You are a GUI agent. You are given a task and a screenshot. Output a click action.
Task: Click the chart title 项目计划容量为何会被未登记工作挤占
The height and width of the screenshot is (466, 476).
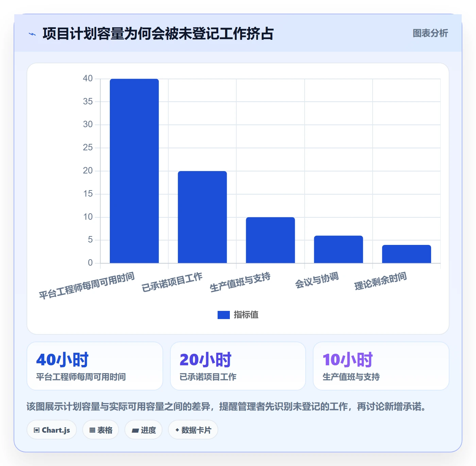(158, 34)
